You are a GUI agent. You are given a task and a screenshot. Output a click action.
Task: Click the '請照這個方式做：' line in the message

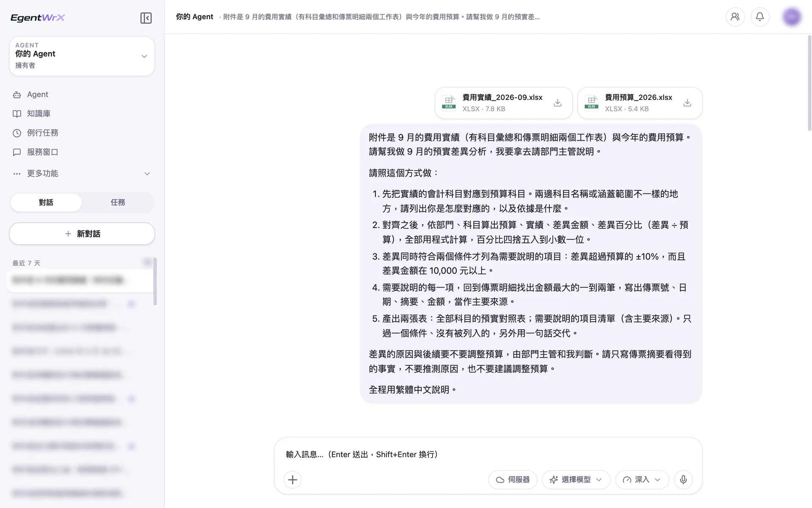[404, 173]
